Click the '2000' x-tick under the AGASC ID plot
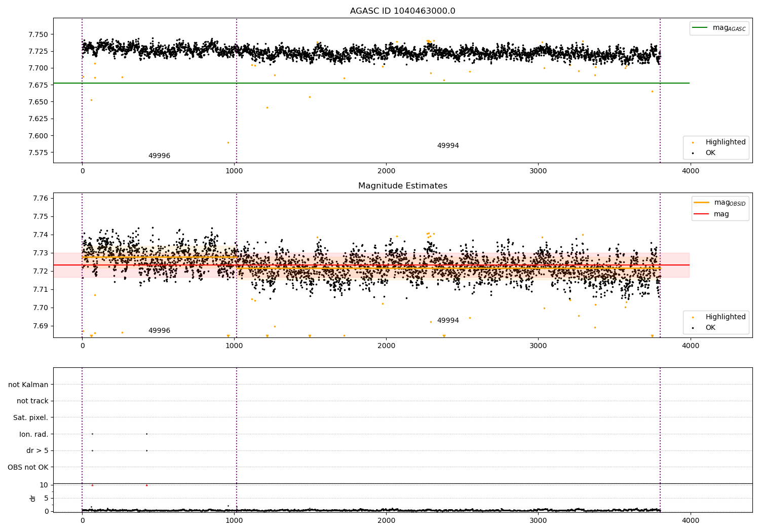 (x=386, y=171)
